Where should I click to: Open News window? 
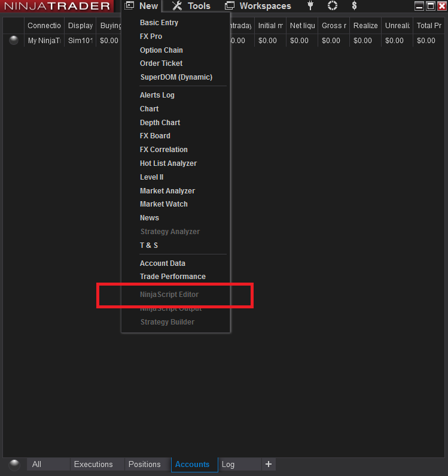pyautogui.click(x=150, y=218)
